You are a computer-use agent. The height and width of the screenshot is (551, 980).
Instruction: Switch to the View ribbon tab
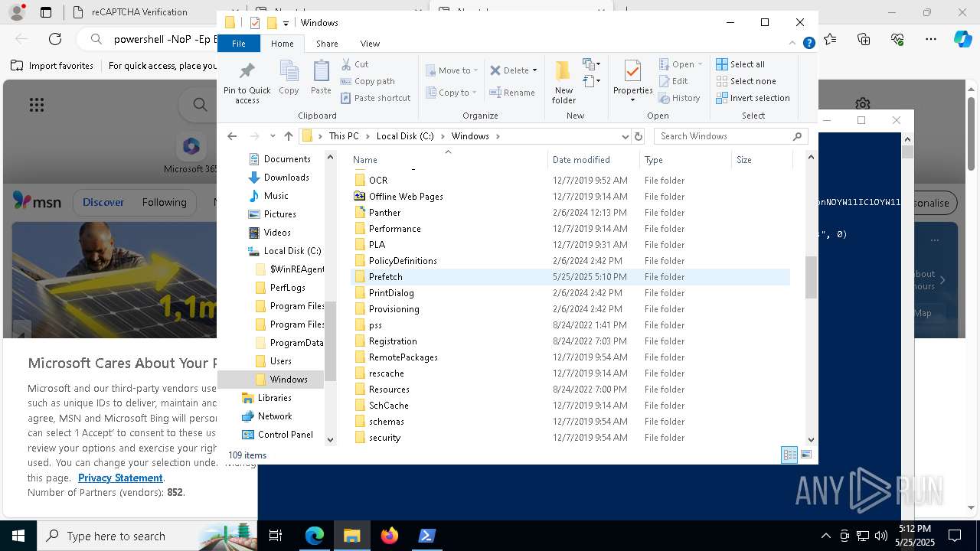[x=370, y=44]
